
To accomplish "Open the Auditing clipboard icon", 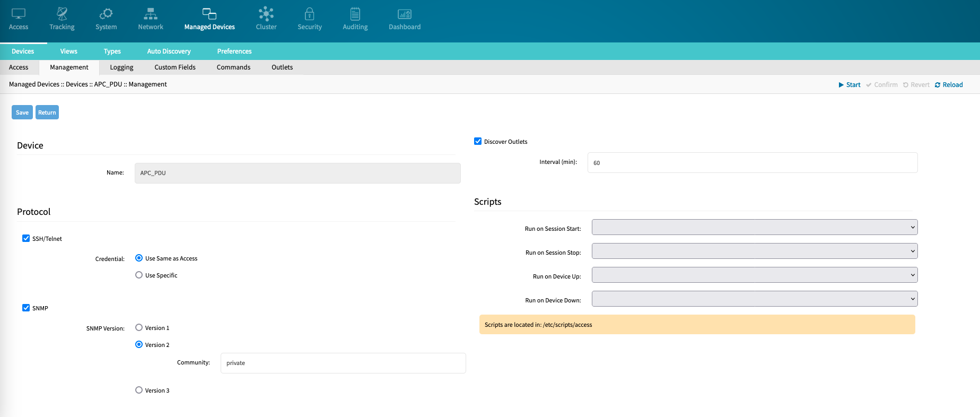I will pyautogui.click(x=355, y=14).
